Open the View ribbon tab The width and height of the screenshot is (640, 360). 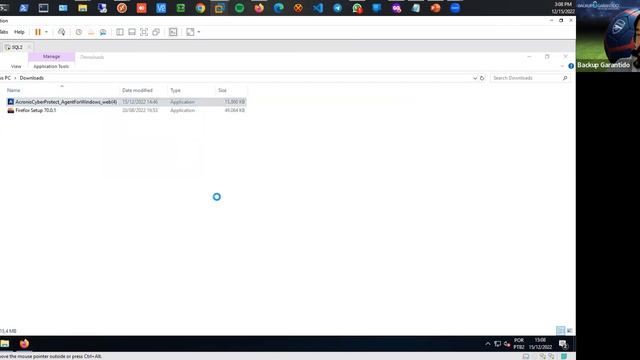point(16,66)
